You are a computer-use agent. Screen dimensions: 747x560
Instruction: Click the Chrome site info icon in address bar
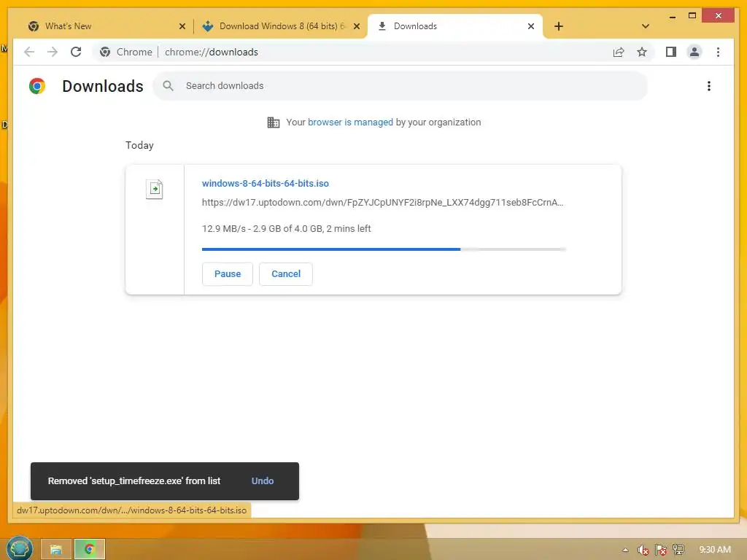point(105,52)
